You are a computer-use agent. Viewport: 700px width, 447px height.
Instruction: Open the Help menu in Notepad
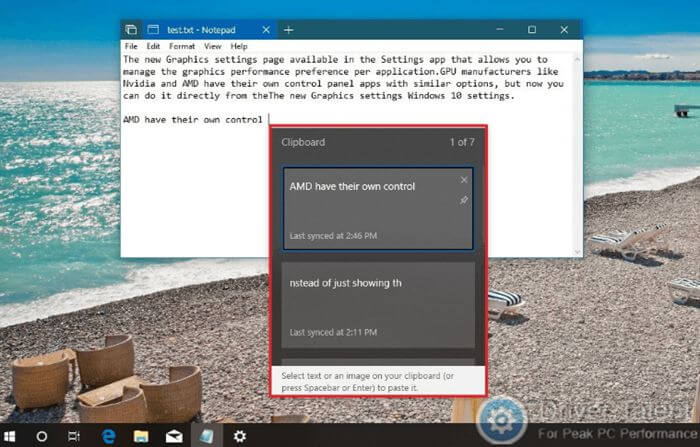click(239, 46)
